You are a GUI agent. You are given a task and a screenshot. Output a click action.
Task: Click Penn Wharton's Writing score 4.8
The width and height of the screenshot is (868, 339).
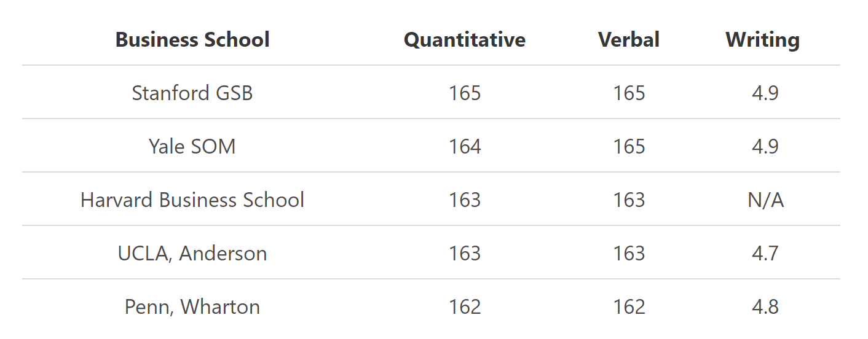[x=765, y=307]
